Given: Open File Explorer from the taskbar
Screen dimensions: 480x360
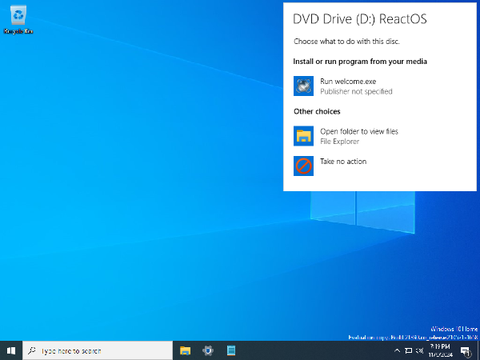Looking at the screenshot, I should pyautogui.click(x=185, y=351).
